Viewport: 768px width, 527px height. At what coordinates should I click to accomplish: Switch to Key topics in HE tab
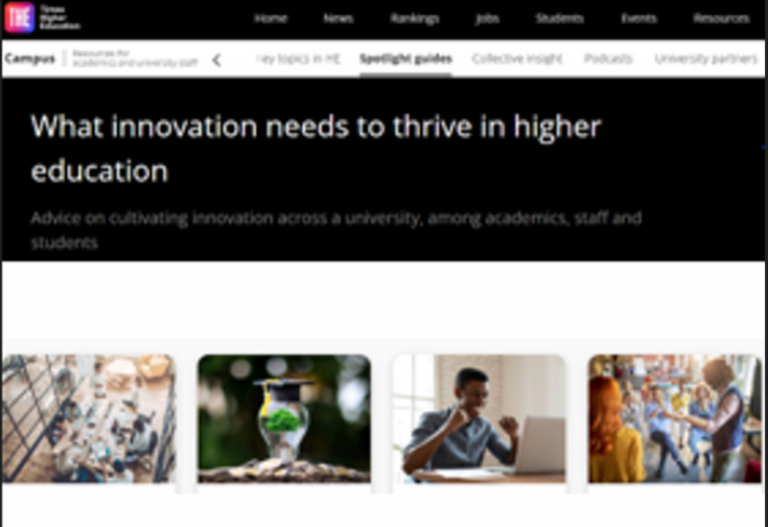(x=298, y=59)
